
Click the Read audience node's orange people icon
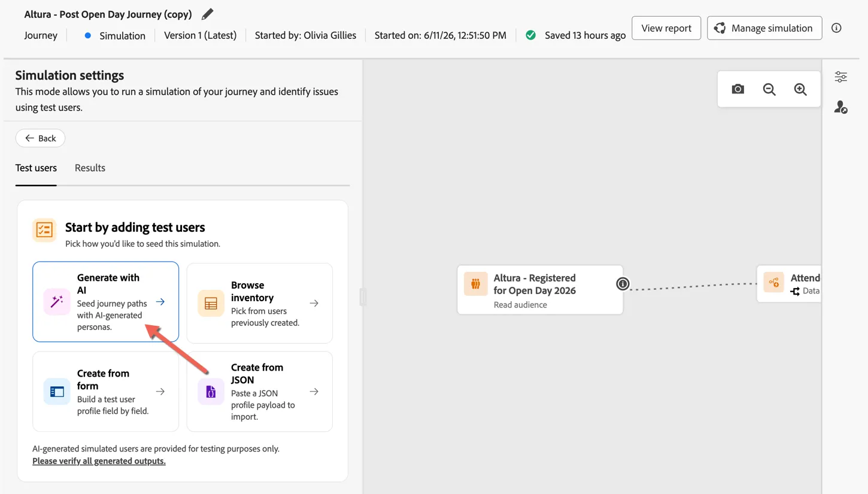475,284
